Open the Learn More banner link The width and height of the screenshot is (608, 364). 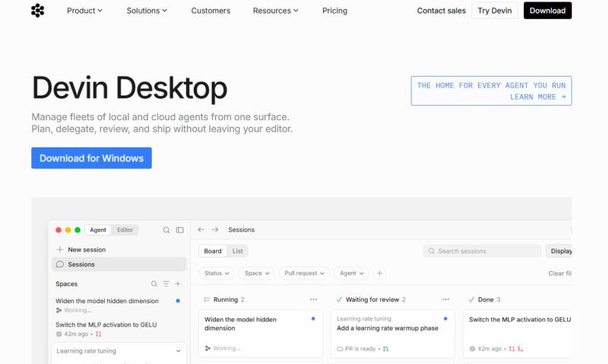(491, 90)
